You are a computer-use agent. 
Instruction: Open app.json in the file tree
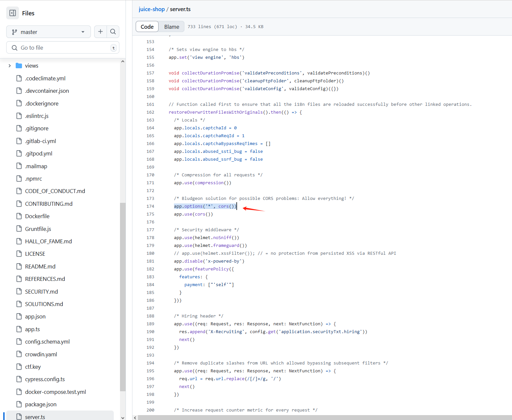click(35, 316)
